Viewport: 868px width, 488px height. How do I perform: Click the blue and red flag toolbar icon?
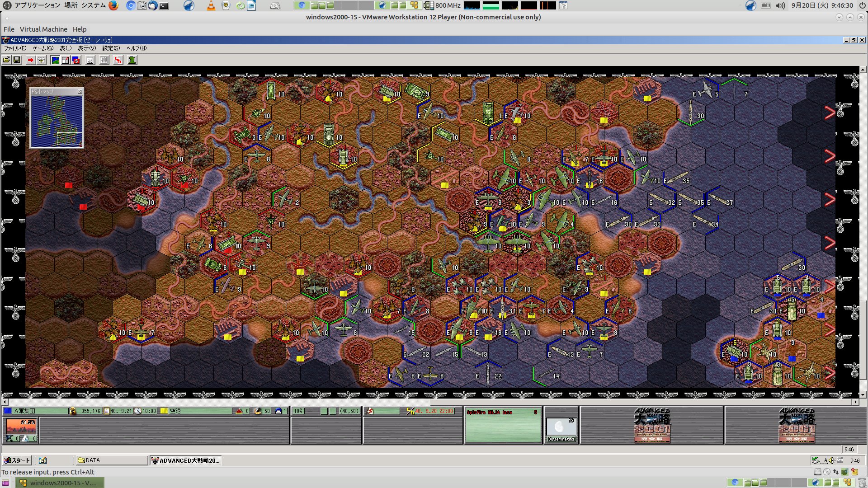(76, 60)
